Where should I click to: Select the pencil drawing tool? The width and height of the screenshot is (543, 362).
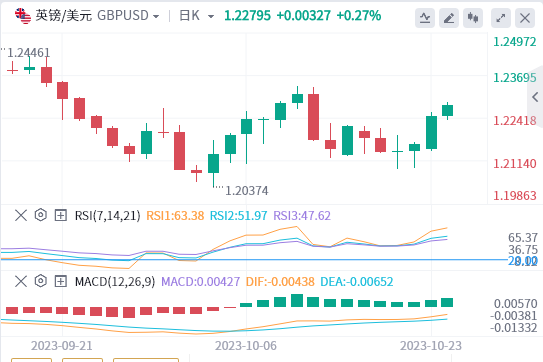click(x=449, y=18)
